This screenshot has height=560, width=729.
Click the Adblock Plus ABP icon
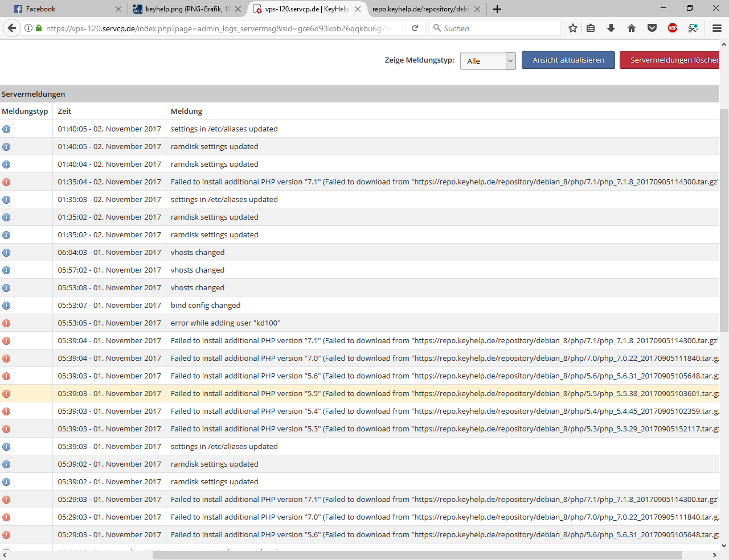(673, 28)
